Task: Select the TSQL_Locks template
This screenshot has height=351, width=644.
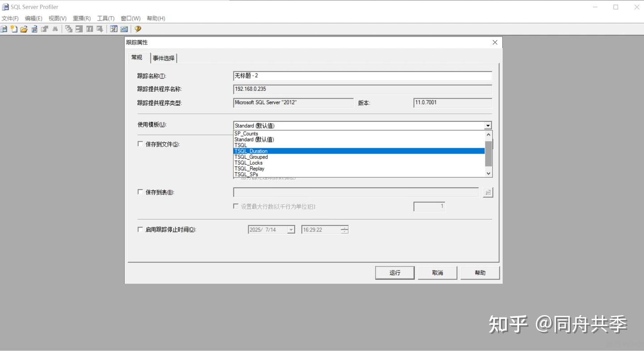Action: tap(359, 163)
